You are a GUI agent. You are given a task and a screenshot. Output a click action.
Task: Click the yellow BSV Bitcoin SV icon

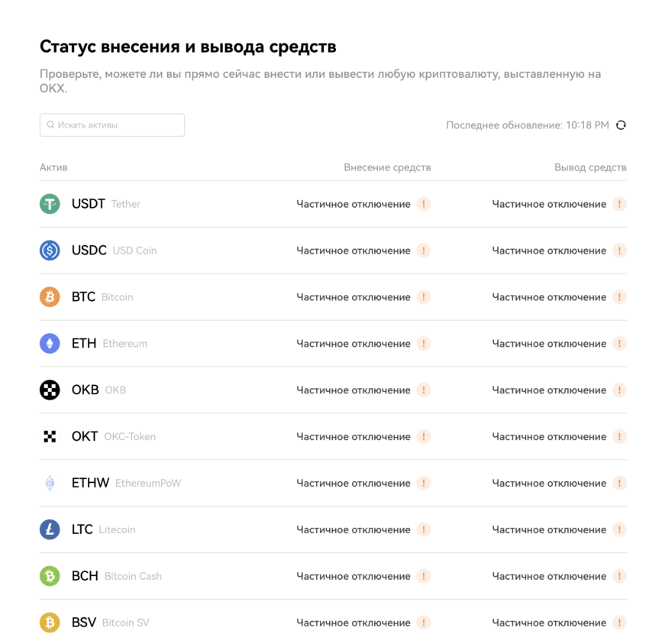click(x=50, y=623)
